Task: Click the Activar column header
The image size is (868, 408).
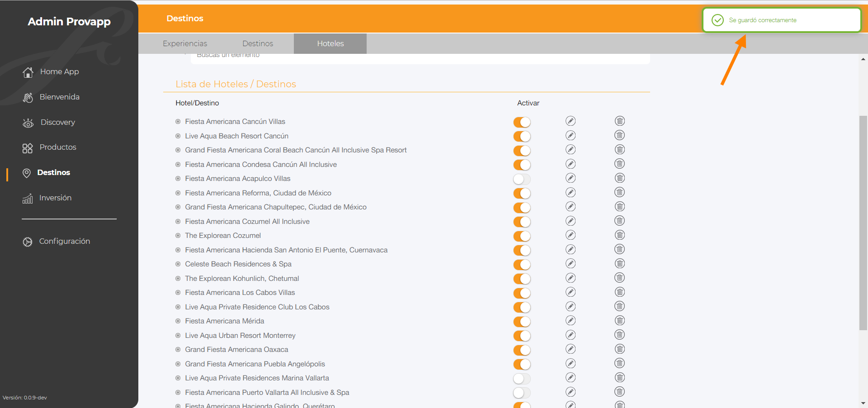Action: 528,103
